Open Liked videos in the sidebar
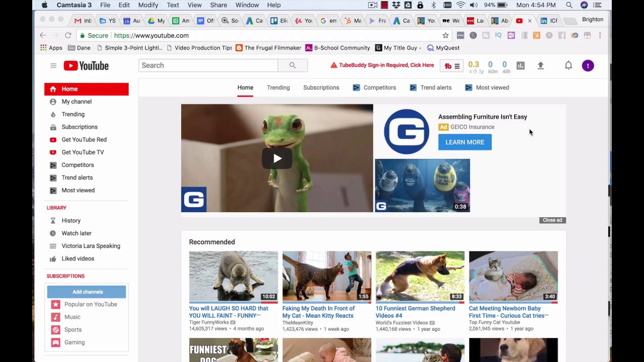The height and width of the screenshot is (362, 644). coord(78,258)
